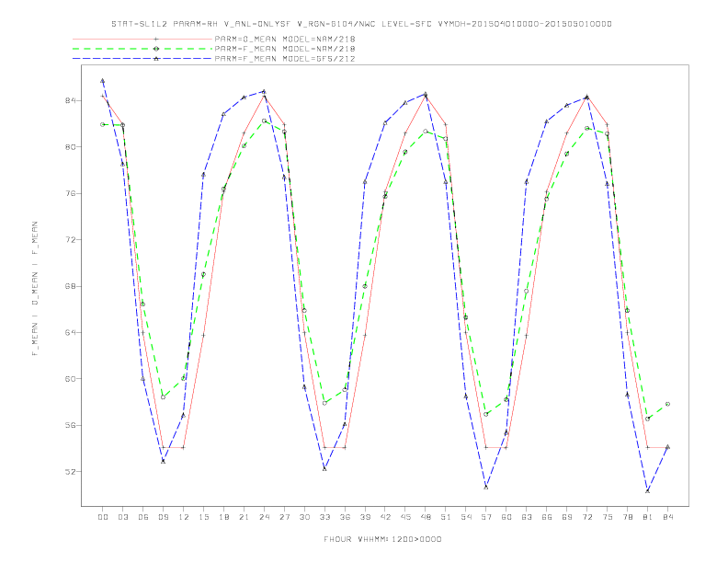The width and height of the screenshot is (728, 563).
Task: Click x-axis tick label 51
Action: pos(446,517)
